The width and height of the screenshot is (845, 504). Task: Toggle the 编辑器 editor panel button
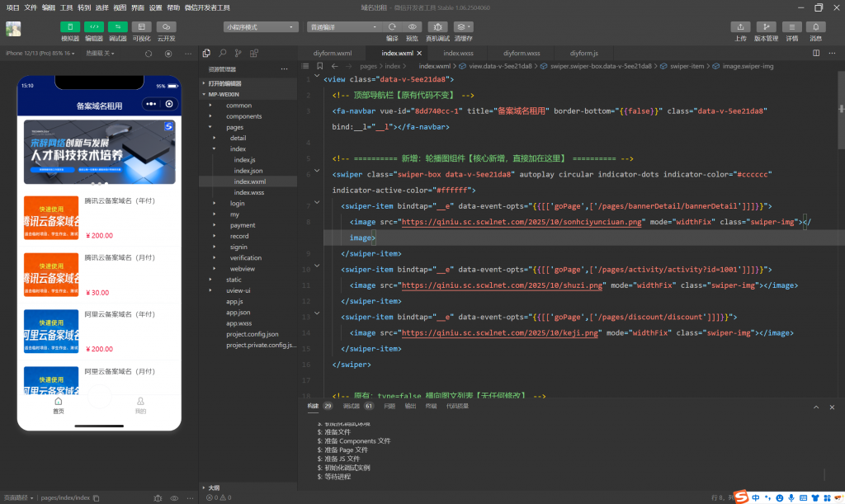tap(94, 27)
